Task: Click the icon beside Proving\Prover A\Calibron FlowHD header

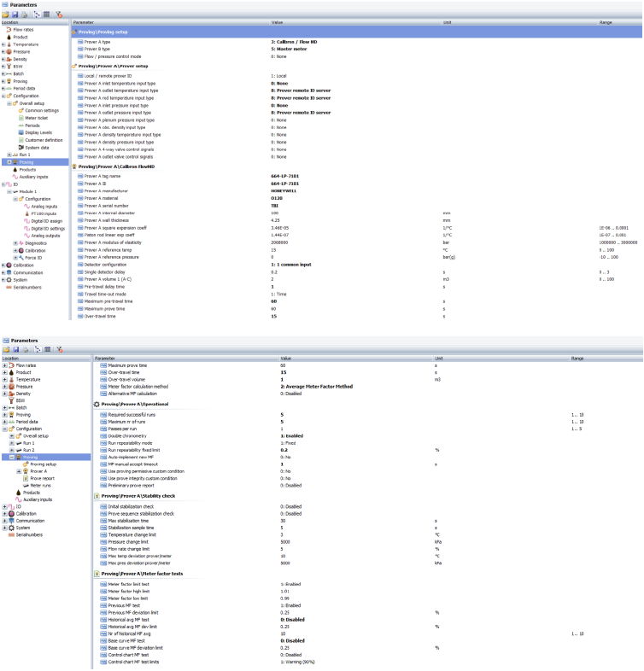Action: pos(74,166)
